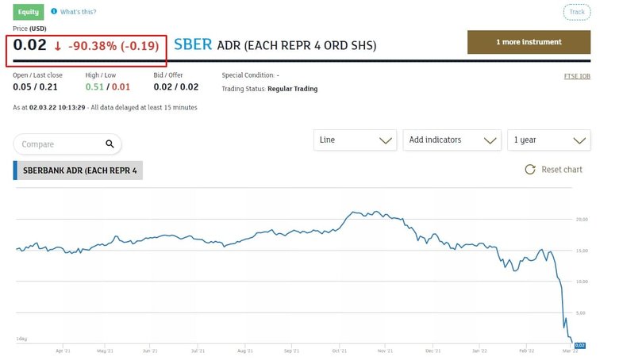
Task: Open the Add indicators dropdown
Action: point(451,140)
